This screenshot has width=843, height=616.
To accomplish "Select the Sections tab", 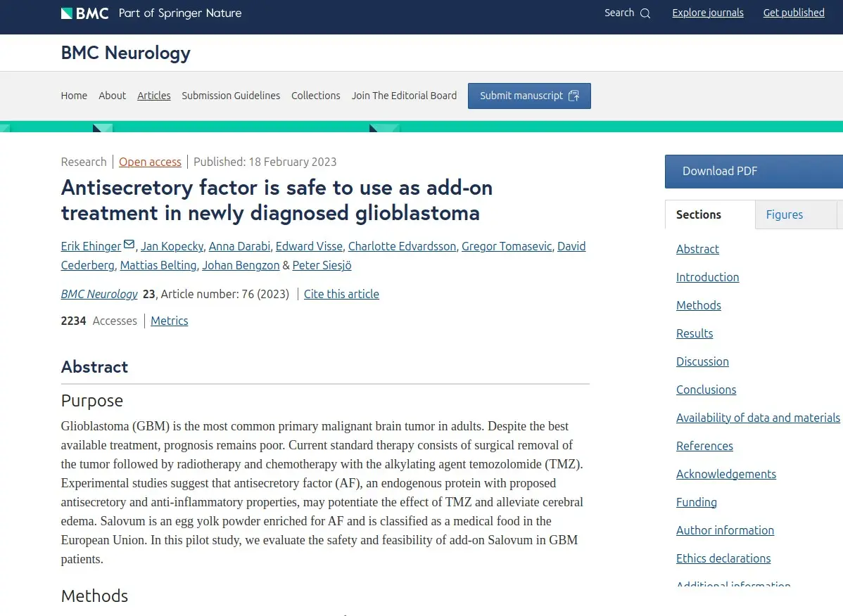I will pyautogui.click(x=710, y=214).
